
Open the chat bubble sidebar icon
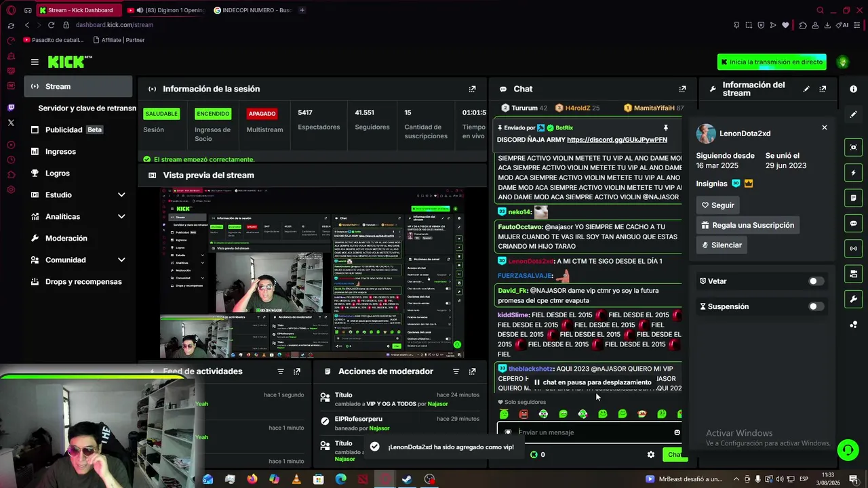[853, 223]
